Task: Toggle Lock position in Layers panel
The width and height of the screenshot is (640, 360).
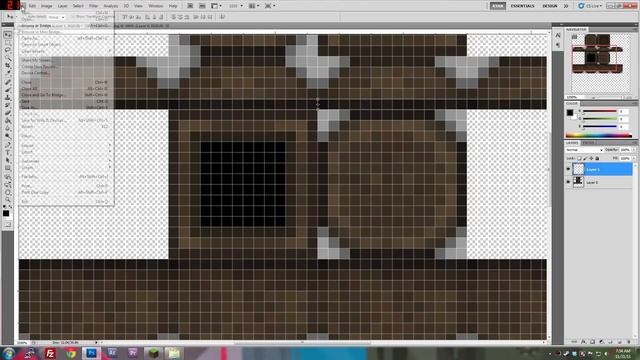Action: [x=591, y=158]
